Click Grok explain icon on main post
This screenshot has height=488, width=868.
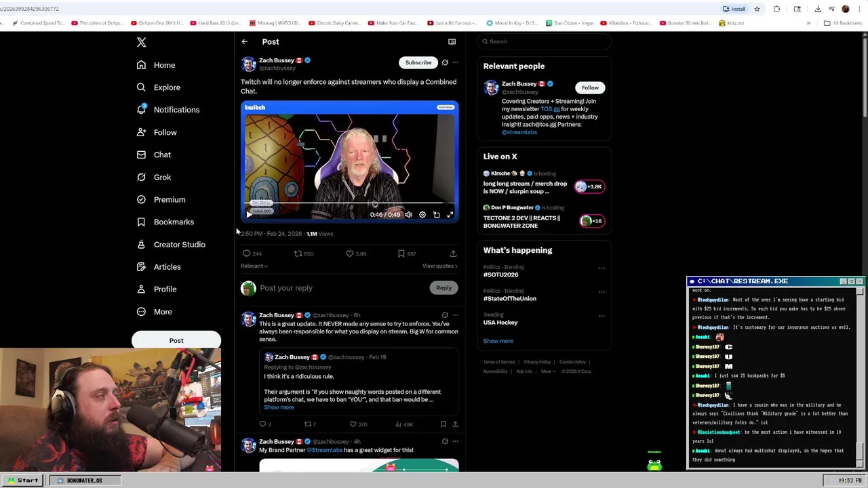point(445,62)
